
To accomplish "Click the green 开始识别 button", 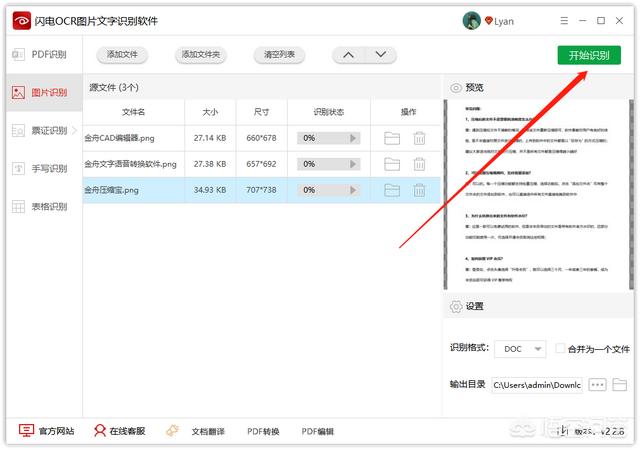I will pos(589,55).
